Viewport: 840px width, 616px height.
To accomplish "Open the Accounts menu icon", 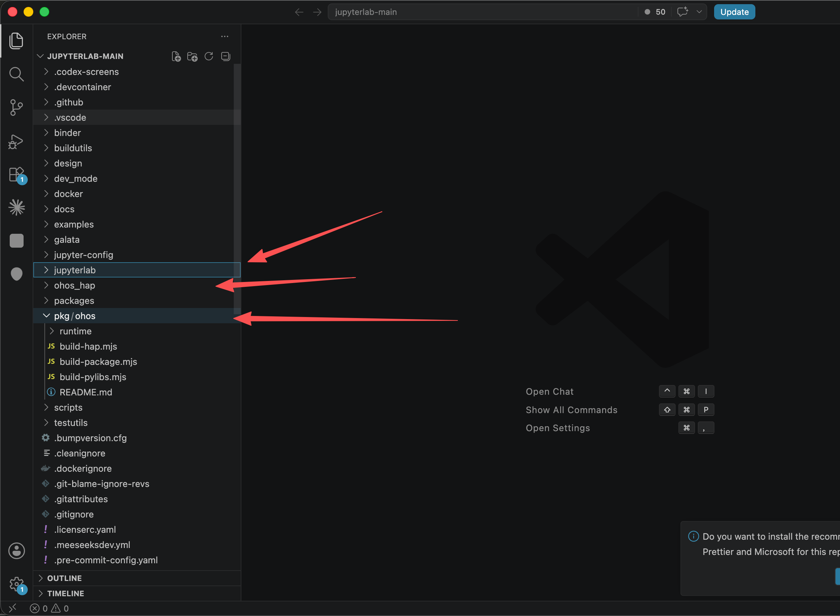I will point(16,551).
